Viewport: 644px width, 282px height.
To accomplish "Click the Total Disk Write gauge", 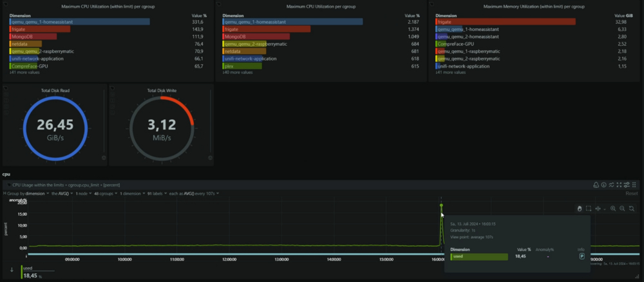I will (x=162, y=125).
